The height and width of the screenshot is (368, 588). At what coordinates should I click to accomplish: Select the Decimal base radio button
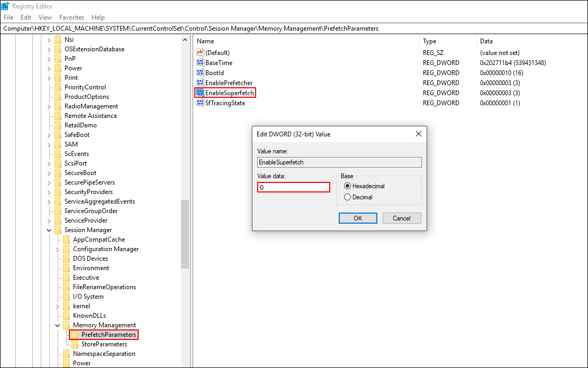pyautogui.click(x=348, y=197)
